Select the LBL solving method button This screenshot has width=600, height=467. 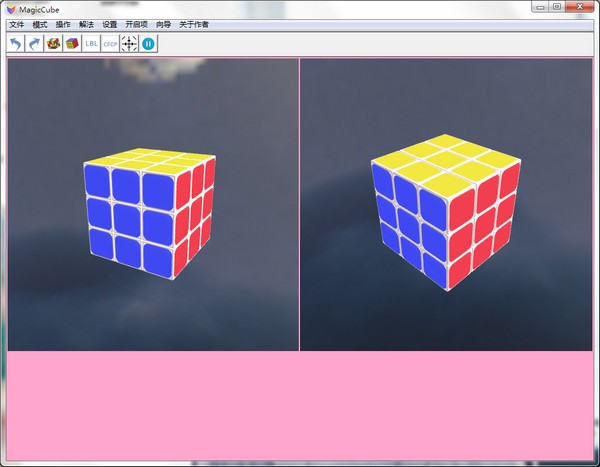coord(92,44)
